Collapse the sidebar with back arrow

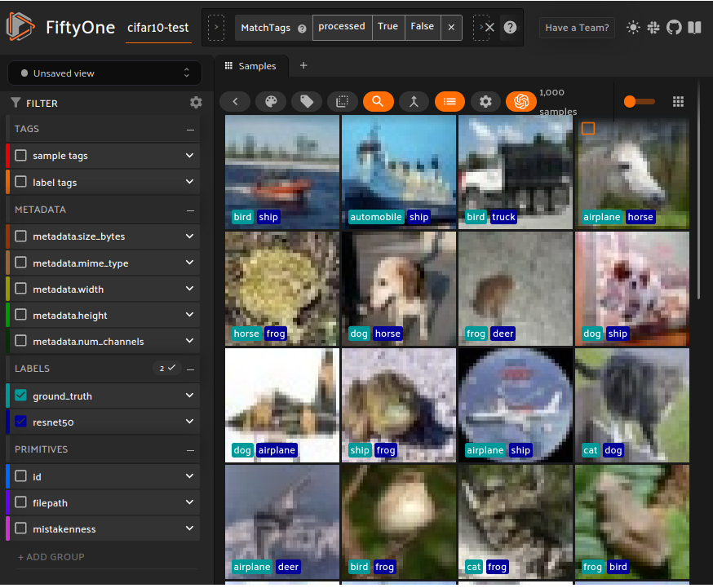(235, 102)
